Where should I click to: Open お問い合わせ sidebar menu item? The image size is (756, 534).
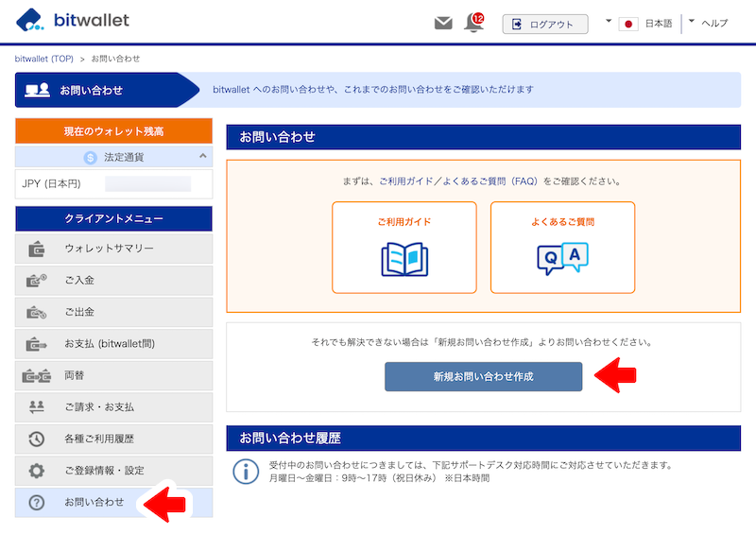pos(113,502)
